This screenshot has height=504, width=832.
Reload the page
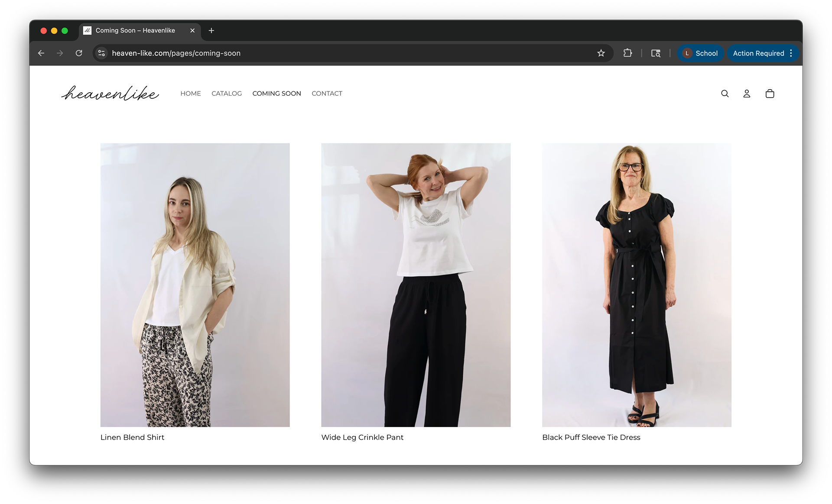[x=79, y=53]
